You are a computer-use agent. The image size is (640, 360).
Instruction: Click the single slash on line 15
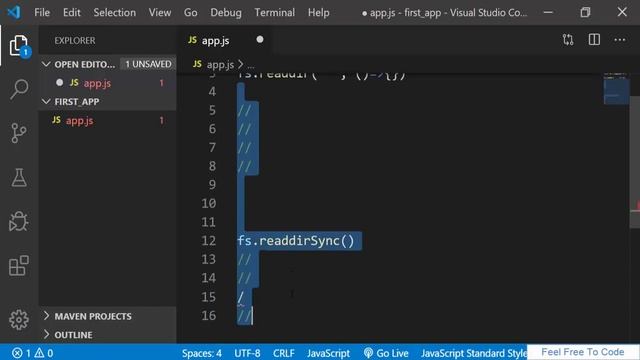(241, 297)
